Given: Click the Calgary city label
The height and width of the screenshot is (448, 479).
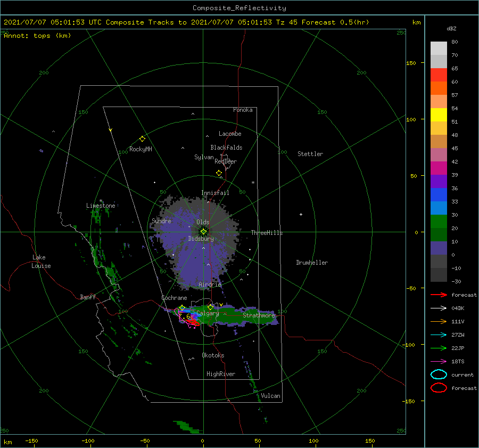Looking at the screenshot, I should coord(208,313).
